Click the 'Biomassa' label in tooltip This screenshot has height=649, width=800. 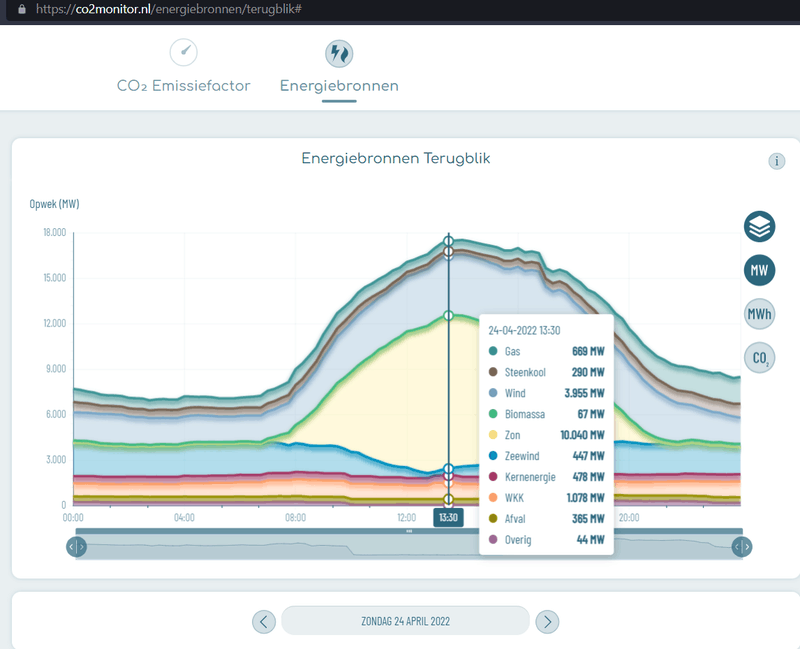(525, 414)
